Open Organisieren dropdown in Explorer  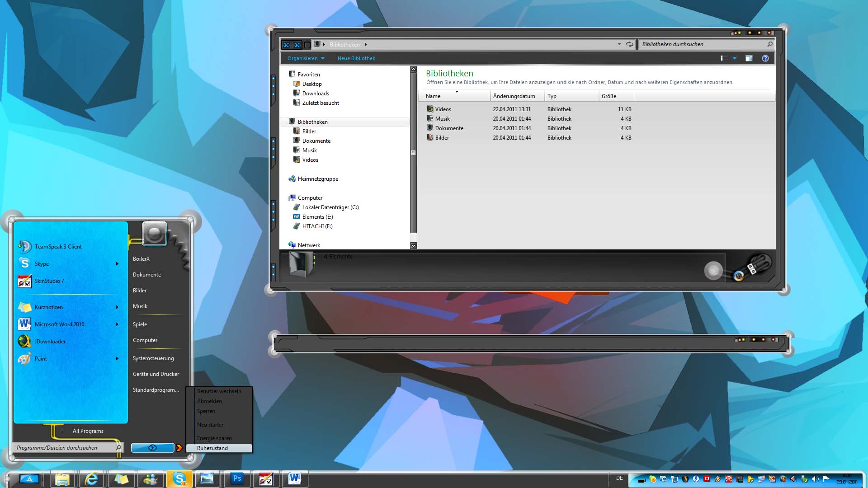306,58
